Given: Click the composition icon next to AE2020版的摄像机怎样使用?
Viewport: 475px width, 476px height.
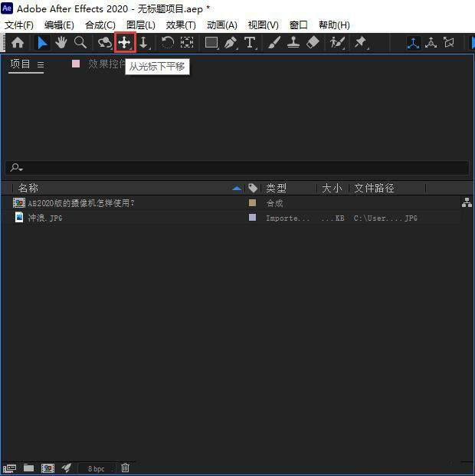Looking at the screenshot, I should [19, 203].
